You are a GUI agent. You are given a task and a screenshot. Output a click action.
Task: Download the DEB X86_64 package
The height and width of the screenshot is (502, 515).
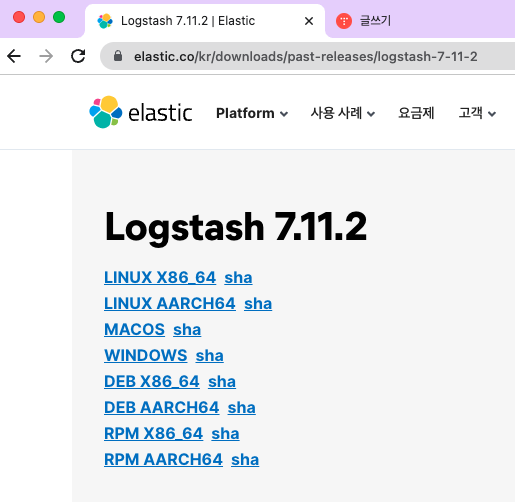click(152, 382)
